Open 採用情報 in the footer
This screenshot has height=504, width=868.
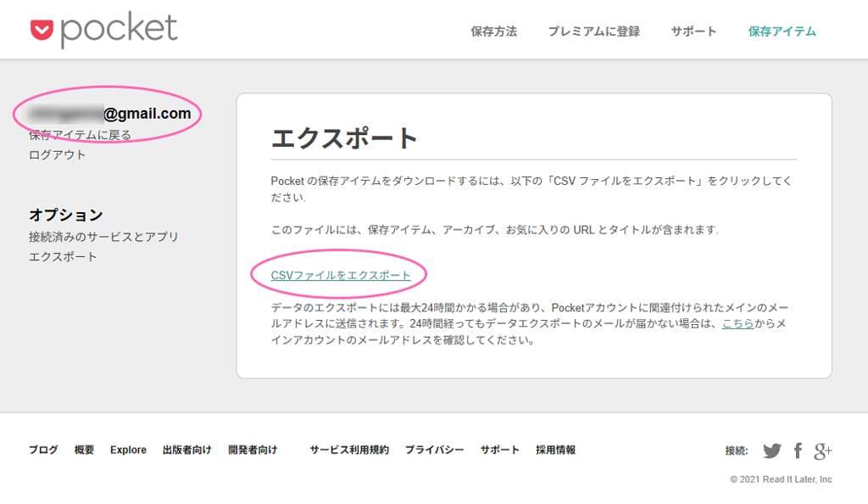556,450
